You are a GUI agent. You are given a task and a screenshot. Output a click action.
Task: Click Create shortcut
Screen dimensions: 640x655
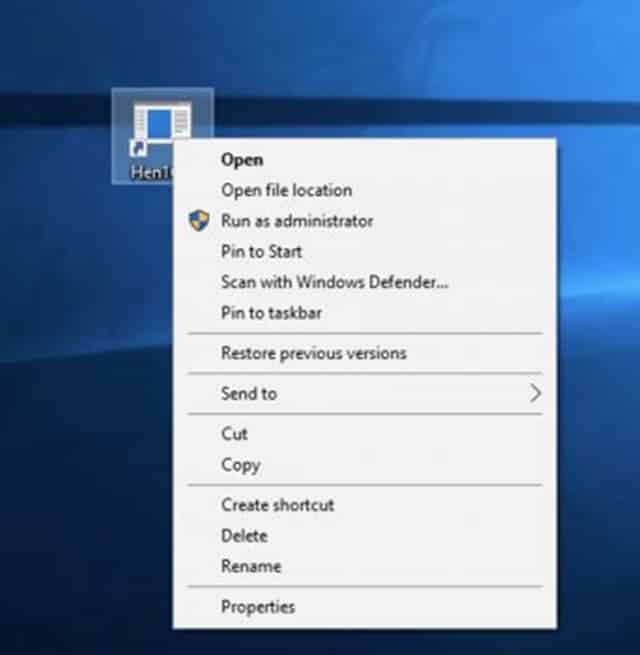277,505
